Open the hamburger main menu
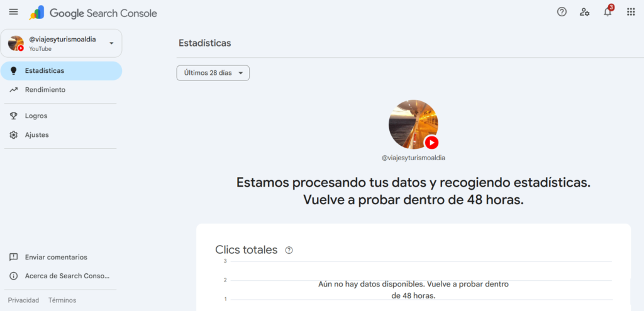644x311 pixels. (x=14, y=12)
